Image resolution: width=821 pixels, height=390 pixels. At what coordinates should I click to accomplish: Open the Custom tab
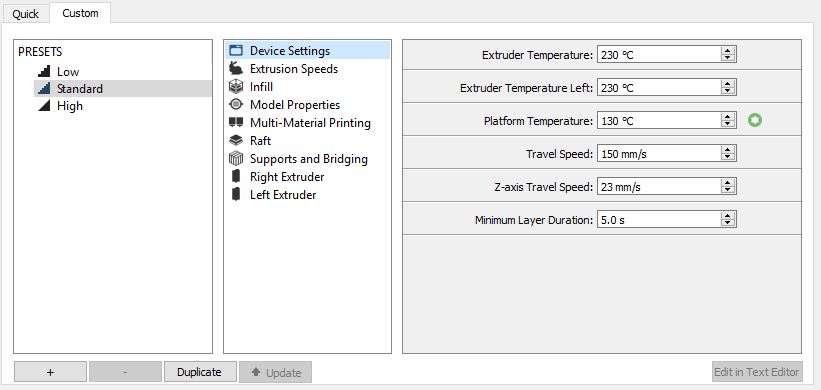click(x=80, y=13)
